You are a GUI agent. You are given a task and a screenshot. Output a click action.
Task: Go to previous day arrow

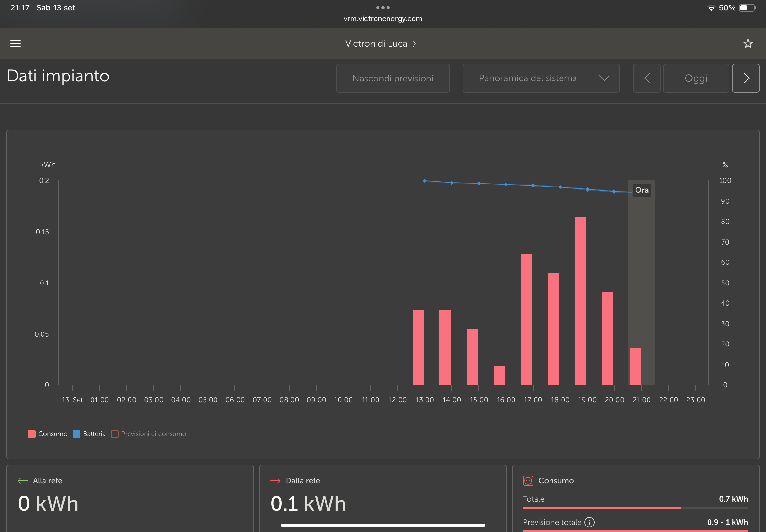646,78
